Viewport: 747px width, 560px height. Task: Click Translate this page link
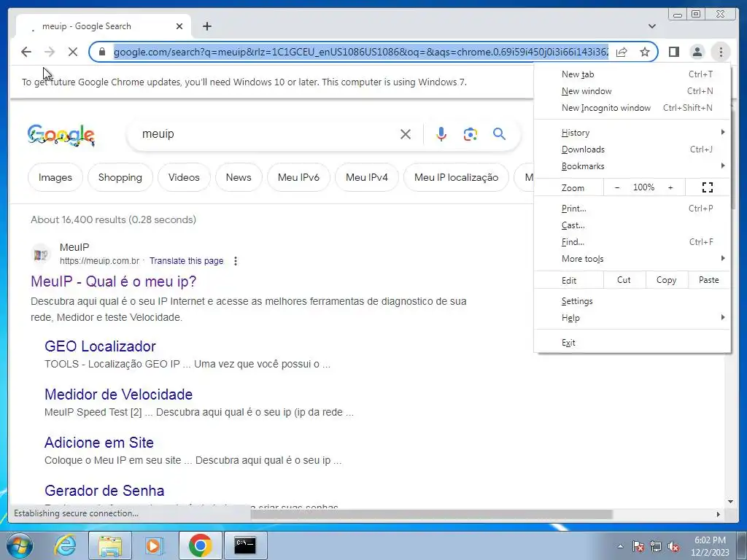[x=186, y=261]
